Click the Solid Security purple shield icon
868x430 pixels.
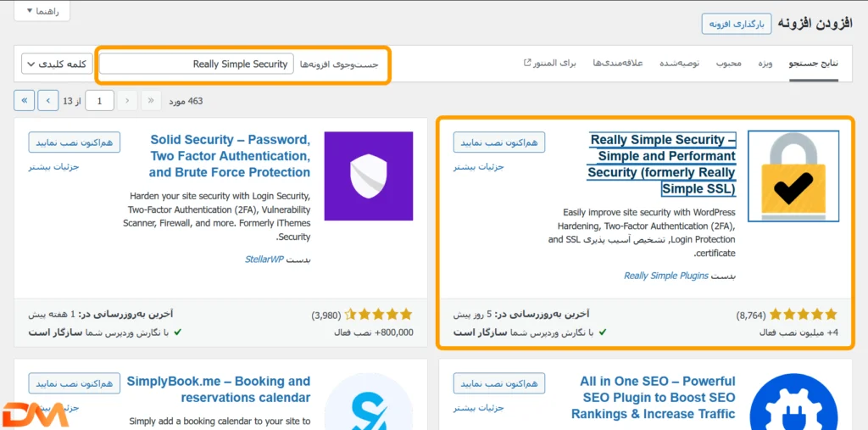coord(369,176)
